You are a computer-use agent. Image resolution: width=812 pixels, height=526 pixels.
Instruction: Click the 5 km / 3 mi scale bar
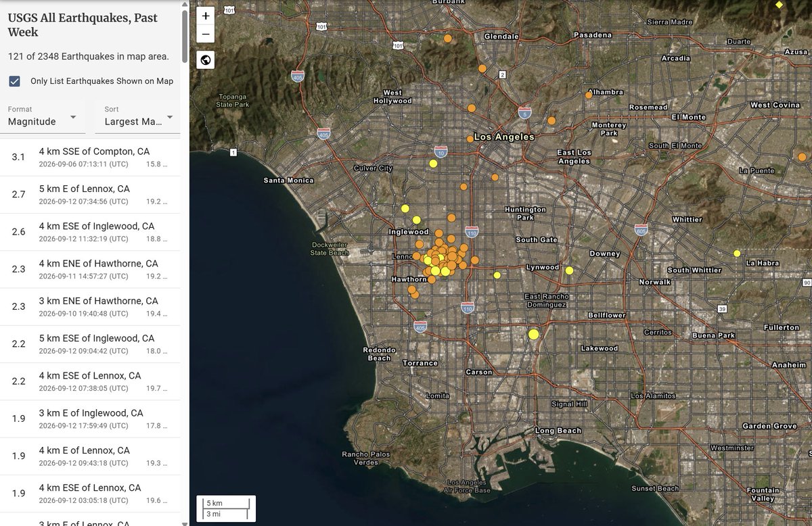pyautogui.click(x=226, y=508)
